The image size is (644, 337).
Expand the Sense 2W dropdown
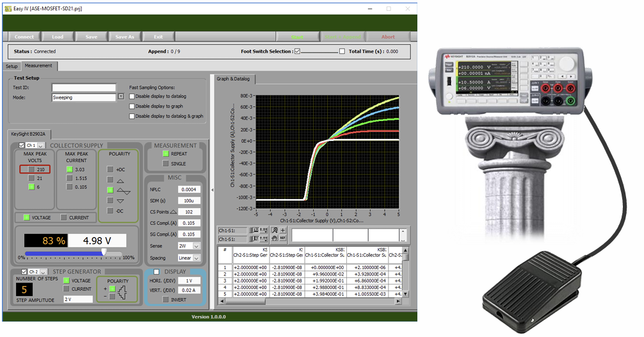tap(197, 245)
